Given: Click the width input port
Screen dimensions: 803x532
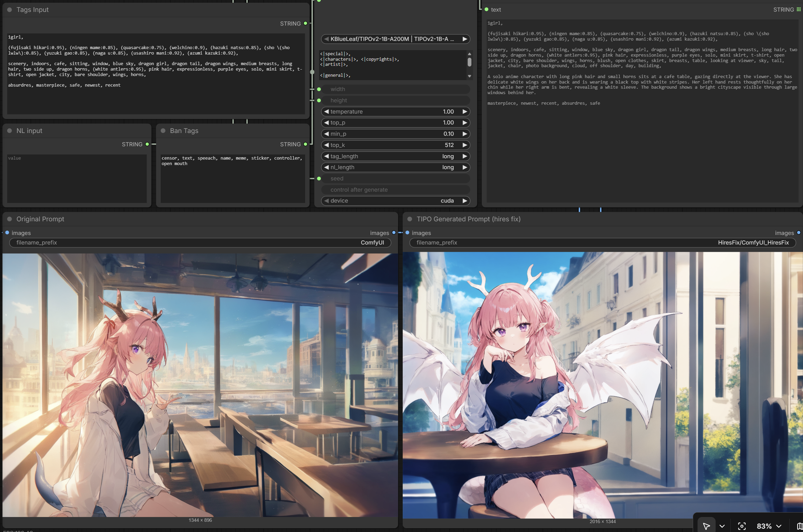Looking at the screenshot, I should (x=319, y=89).
